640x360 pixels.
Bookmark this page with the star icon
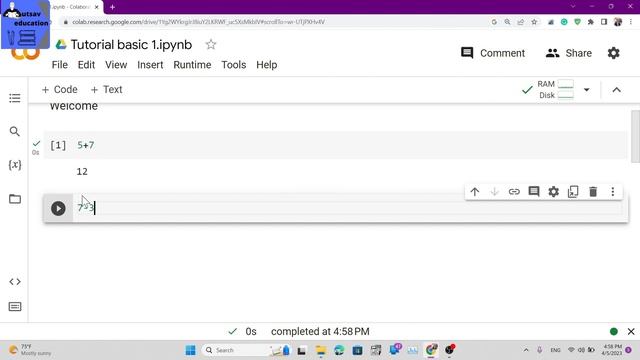pos(534,22)
